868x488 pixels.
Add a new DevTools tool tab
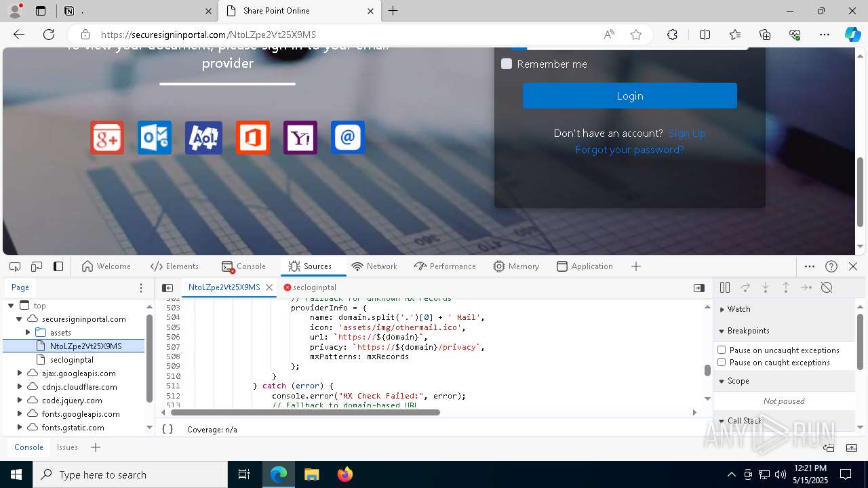pyautogui.click(x=635, y=266)
